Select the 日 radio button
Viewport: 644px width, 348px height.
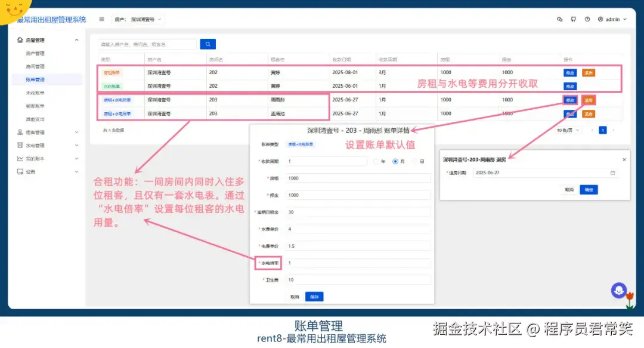click(x=413, y=161)
